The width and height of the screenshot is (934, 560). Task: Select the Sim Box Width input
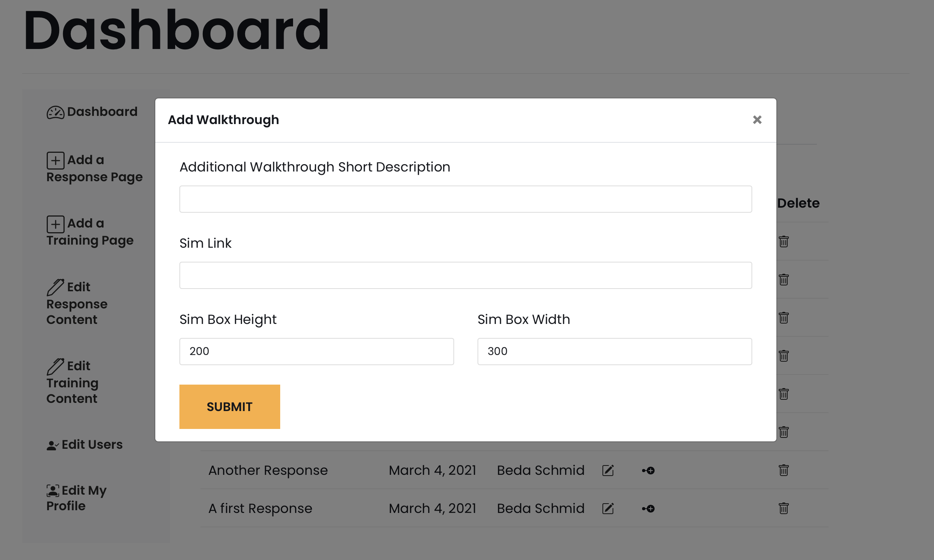[614, 352]
